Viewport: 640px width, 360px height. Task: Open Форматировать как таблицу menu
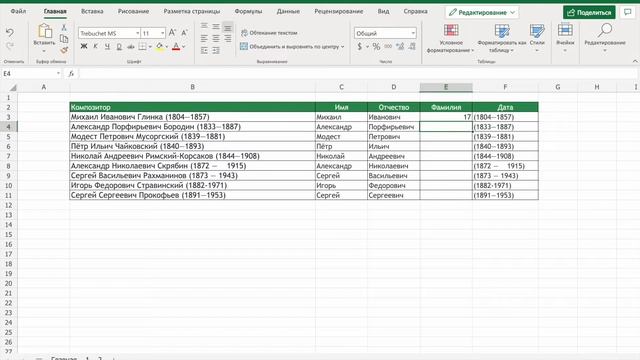point(502,38)
